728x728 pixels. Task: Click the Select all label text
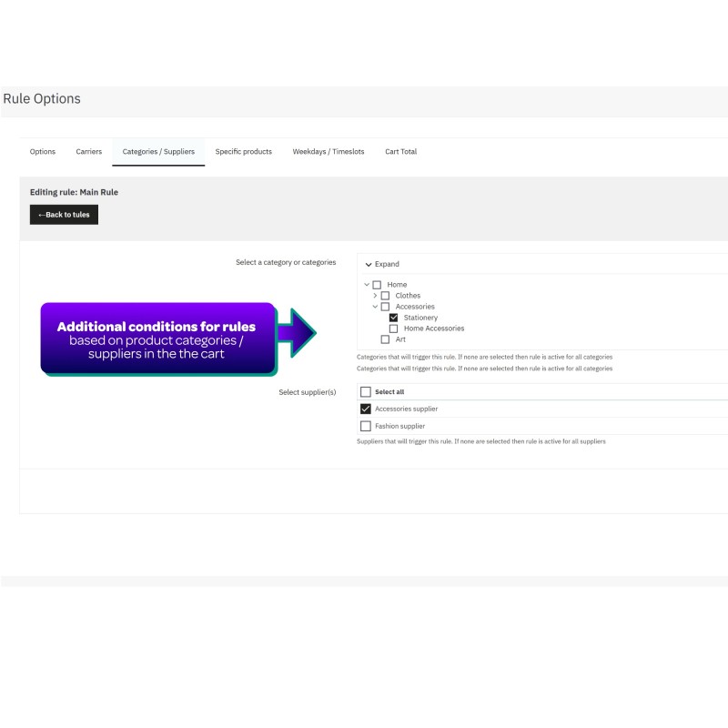click(389, 392)
